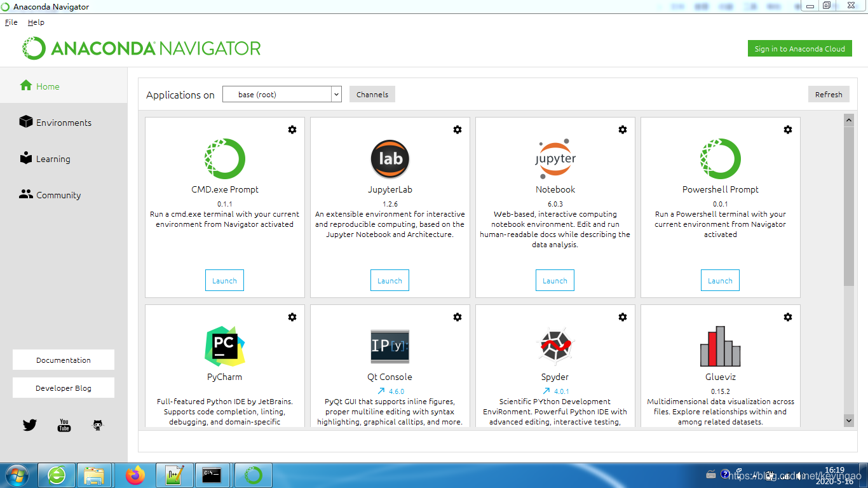Open the Documentation link
Viewport: 868px width, 488px height.
point(64,360)
